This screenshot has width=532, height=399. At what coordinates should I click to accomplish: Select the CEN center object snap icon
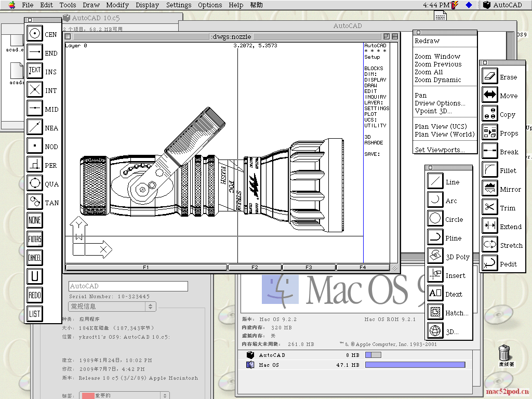coord(35,34)
